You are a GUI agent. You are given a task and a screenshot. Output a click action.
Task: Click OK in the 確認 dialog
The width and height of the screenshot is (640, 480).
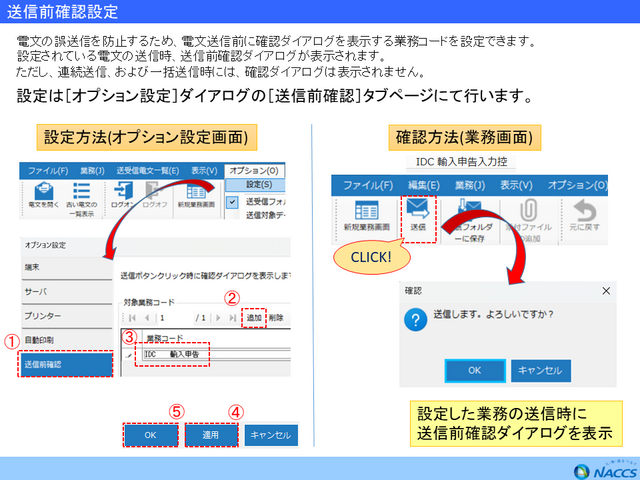click(x=475, y=371)
